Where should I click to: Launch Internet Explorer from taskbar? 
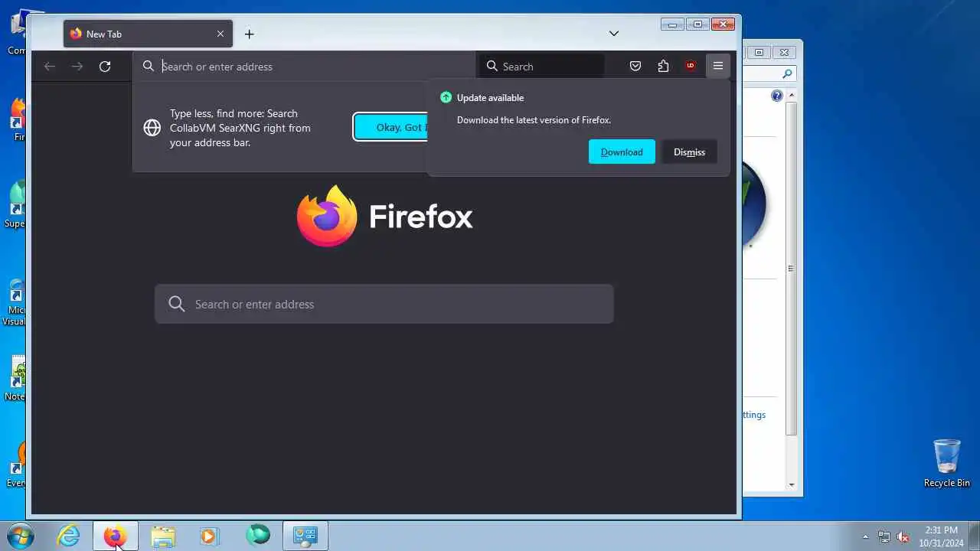69,536
